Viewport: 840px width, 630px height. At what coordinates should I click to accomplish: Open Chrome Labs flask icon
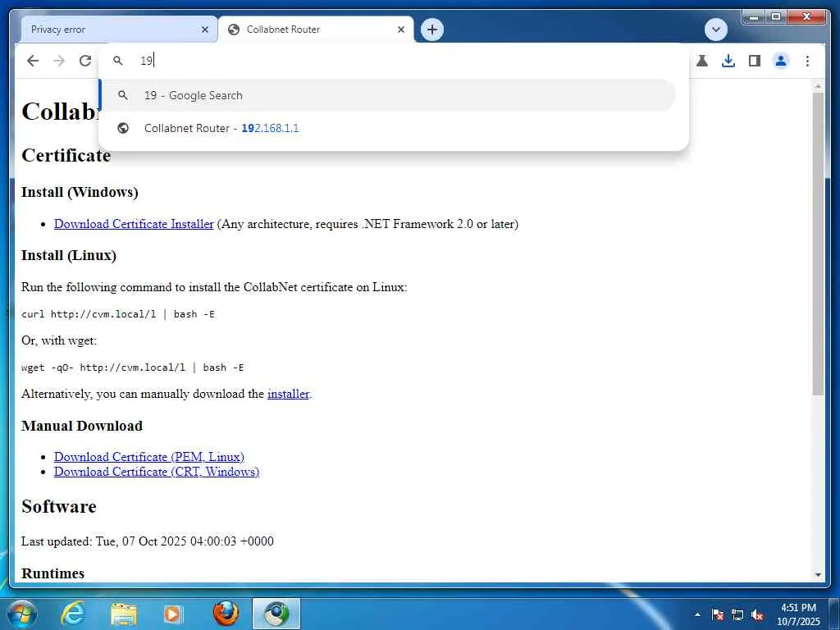tap(702, 61)
